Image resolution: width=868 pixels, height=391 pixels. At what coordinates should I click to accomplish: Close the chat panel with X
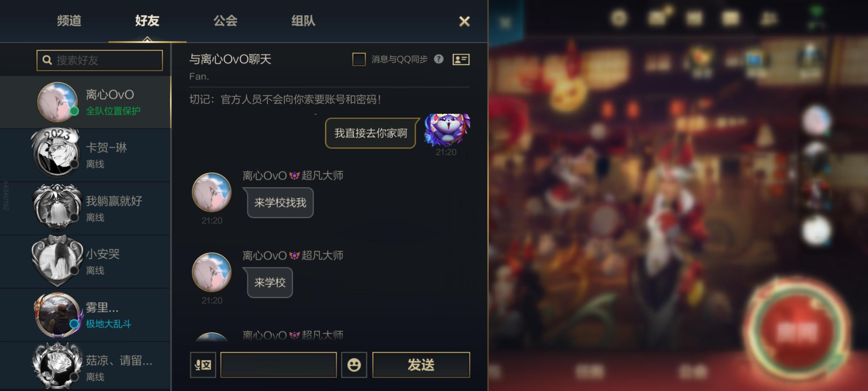[x=464, y=21]
